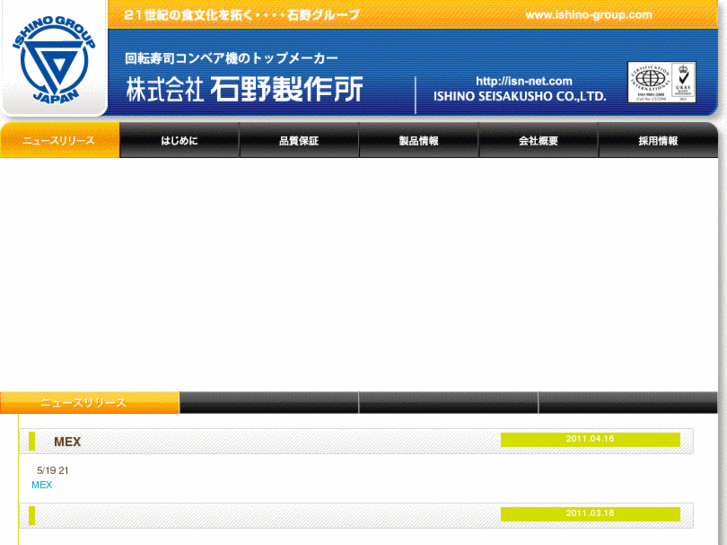727x545 pixels.
Task: Click the ISO 9001 UKAS certification badge
Action: pyautogui.click(x=662, y=82)
